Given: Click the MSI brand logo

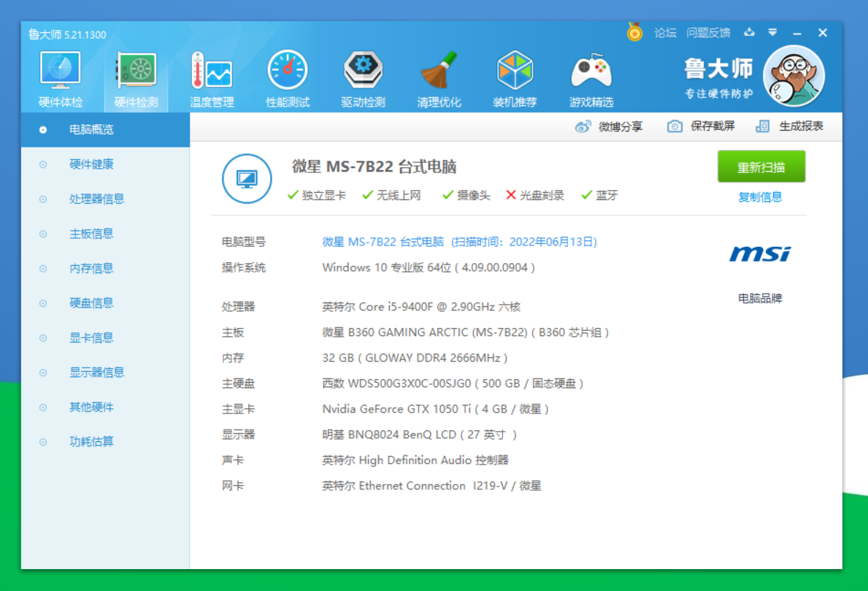Looking at the screenshot, I should (x=760, y=253).
